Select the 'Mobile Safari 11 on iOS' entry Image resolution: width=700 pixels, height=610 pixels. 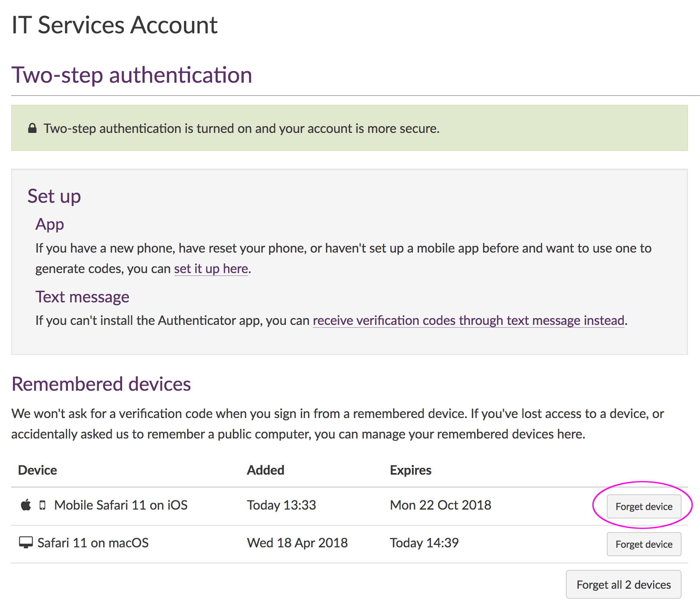[121, 505]
